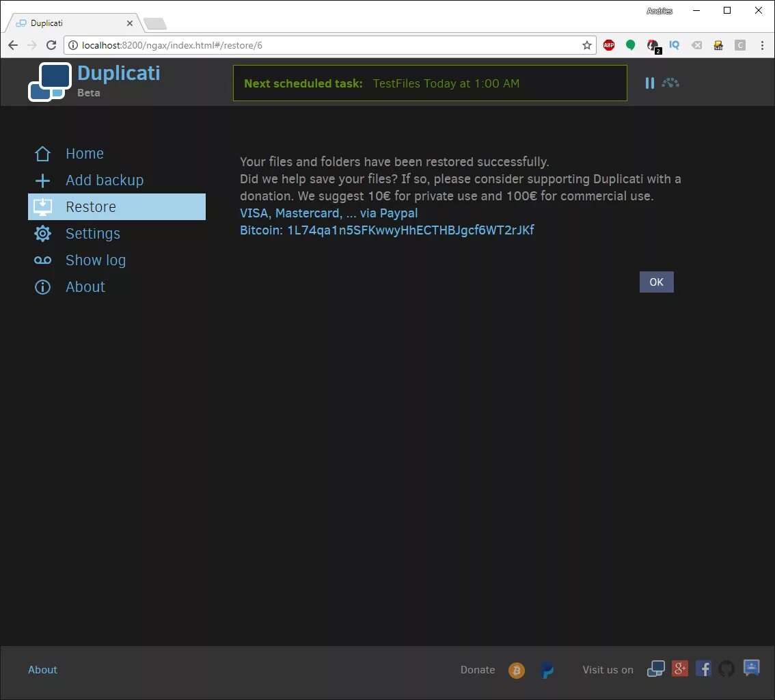
Task: Click the IQ extension icon
Action: pyautogui.click(x=674, y=45)
